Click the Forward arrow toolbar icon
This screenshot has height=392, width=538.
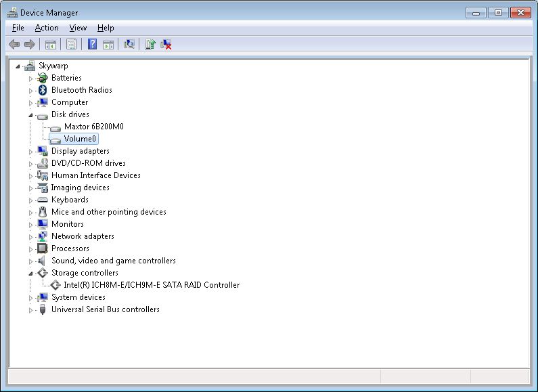point(30,44)
